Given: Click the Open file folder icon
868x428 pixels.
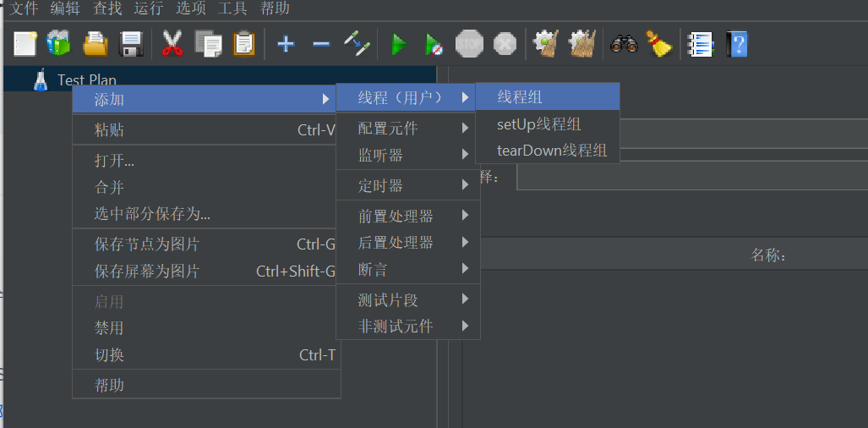Looking at the screenshot, I should (96, 43).
